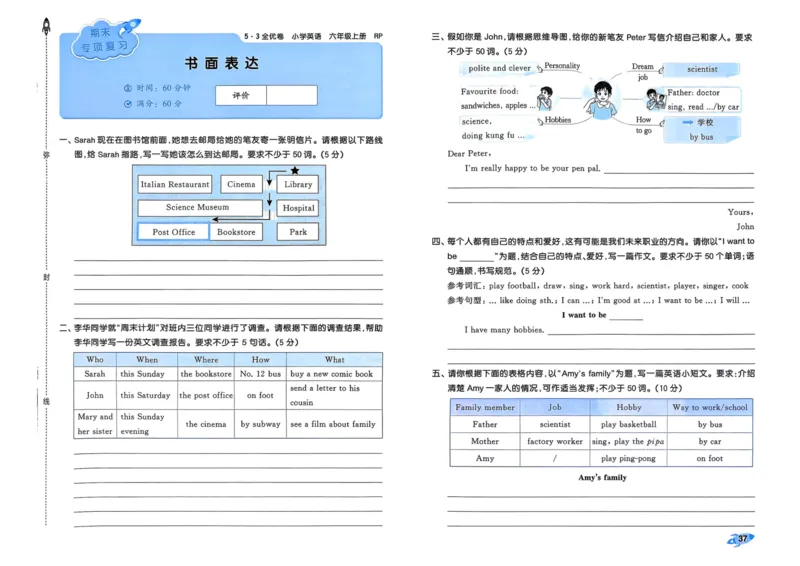This screenshot has height=566, width=800.
Task: Click the 'polite and clever' personality label
Action: pyautogui.click(x=499, y=69)
